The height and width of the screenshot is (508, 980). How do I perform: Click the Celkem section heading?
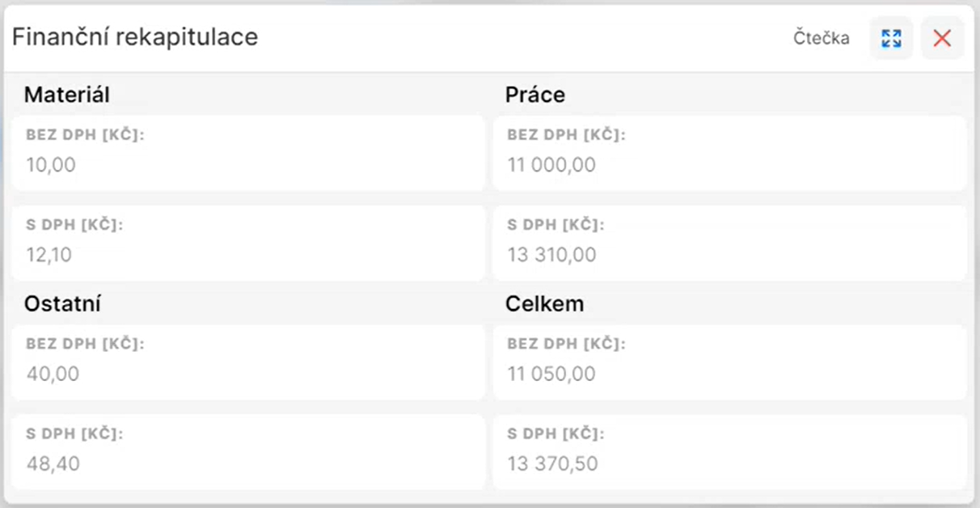pos(545,303)
